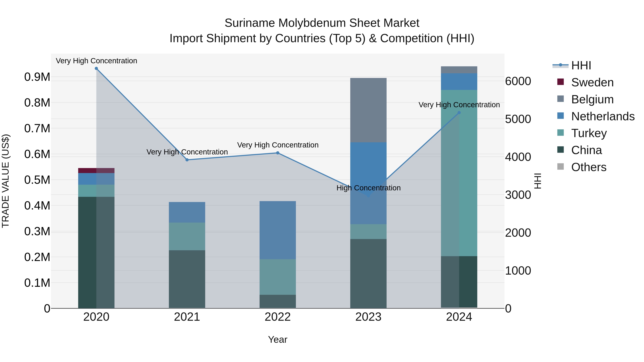Viewport: 644px width, 362px height.
Task: Click the Belgium segment of 2023 bar
Action: [x=369, y=110]
